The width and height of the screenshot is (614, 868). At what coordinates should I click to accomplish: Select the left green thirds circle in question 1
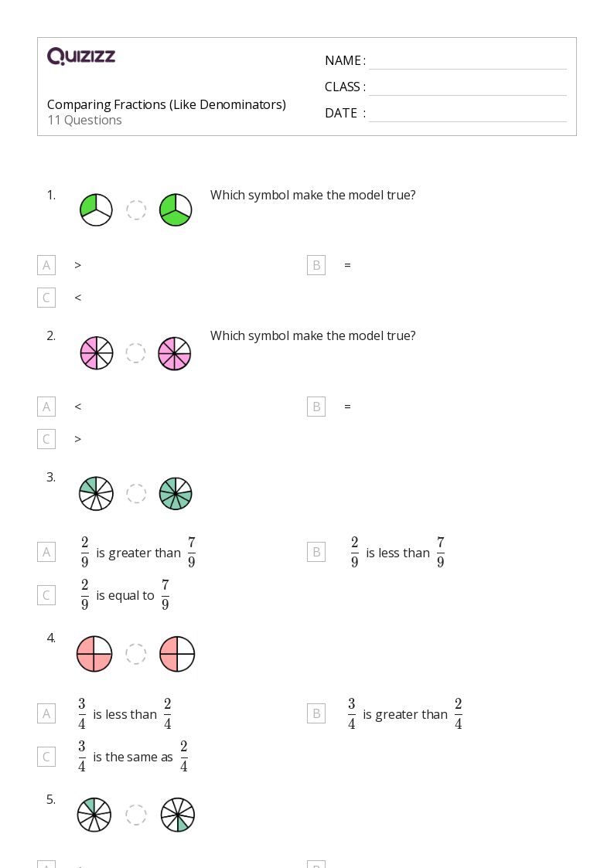click(97, 209)
